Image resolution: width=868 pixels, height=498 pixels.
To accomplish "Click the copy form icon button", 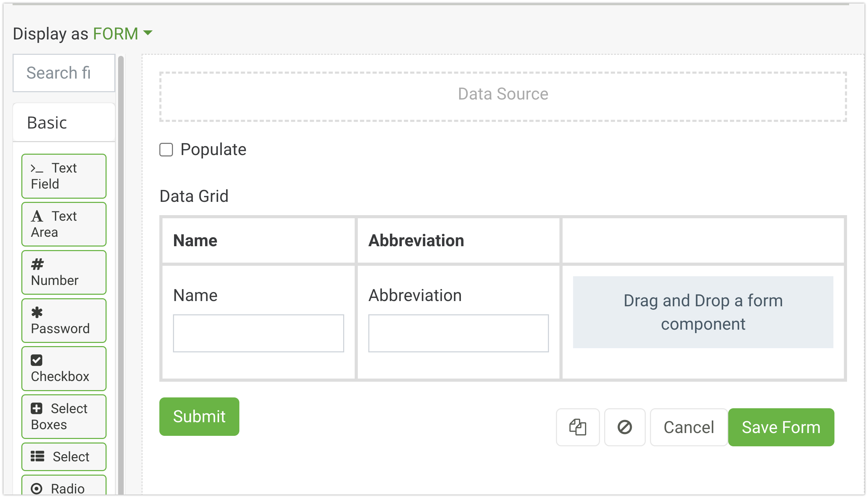I will coord(578,427).
